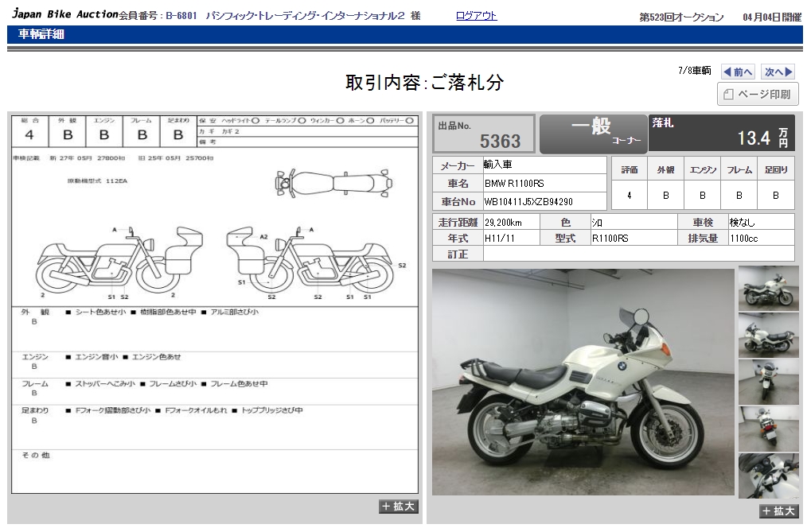Image resolution: width=807 pixels, height=532 pixels.
Task: Click the ログアウト logout link
Action: (476, 16)
